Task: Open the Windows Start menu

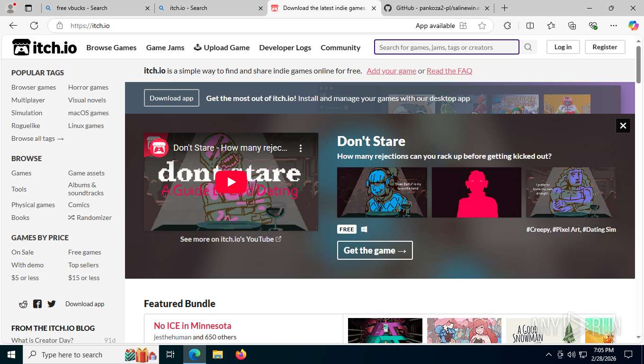Action: (11, 355)
